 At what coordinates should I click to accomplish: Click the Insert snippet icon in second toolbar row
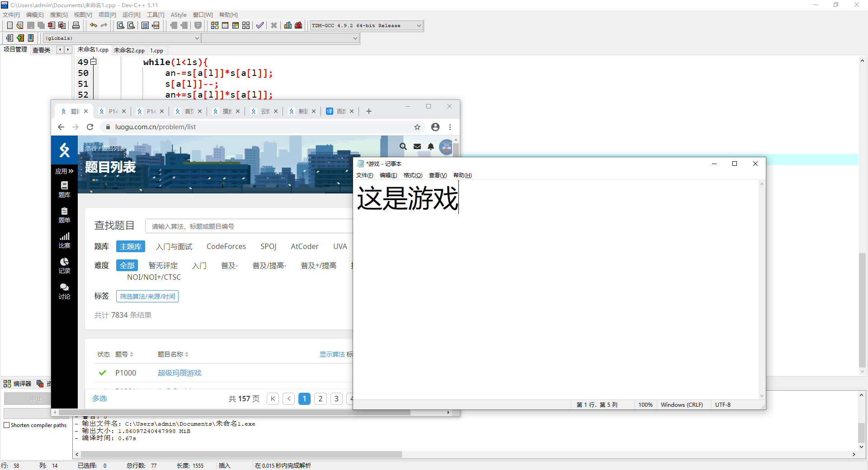coord(9,38)
